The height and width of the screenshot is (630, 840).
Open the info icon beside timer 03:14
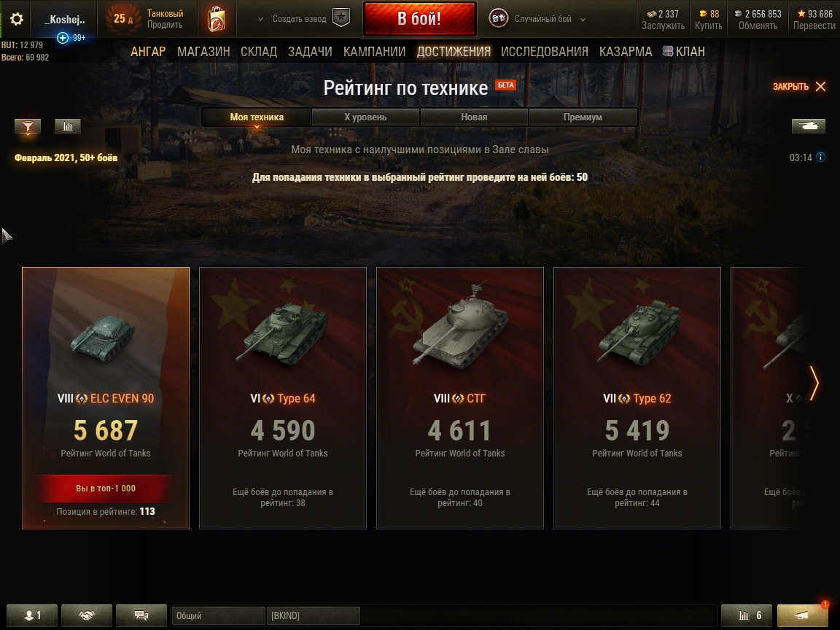(x=821, y=157)
